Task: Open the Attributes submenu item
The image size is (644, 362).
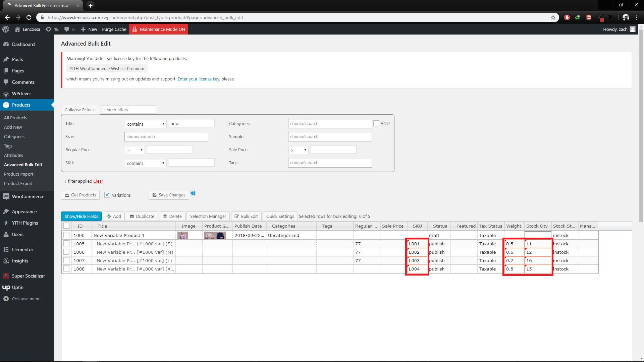Action: click(13, 155)
